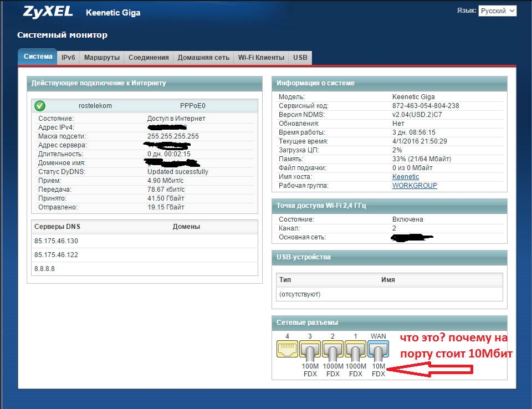
Task: Click subnet mask value 255.255.255.255
Action: point(173,136)
